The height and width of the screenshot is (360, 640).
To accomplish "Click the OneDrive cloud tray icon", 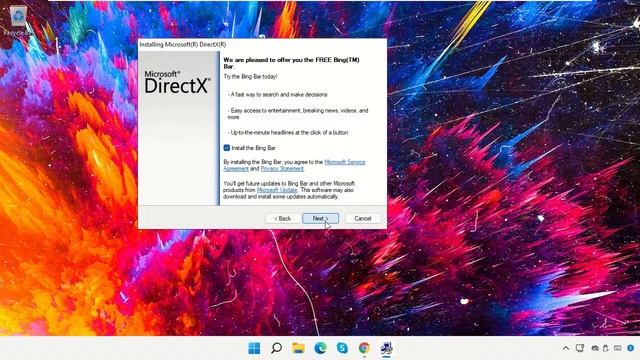I will coord(595,348).
